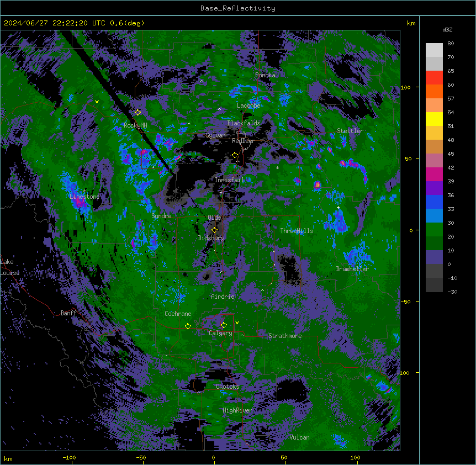The height and width of the screenshot is (465, 476).
Task: Pick the magenta 42-39 dBZ legend swatch
Action: pos(434,174)
